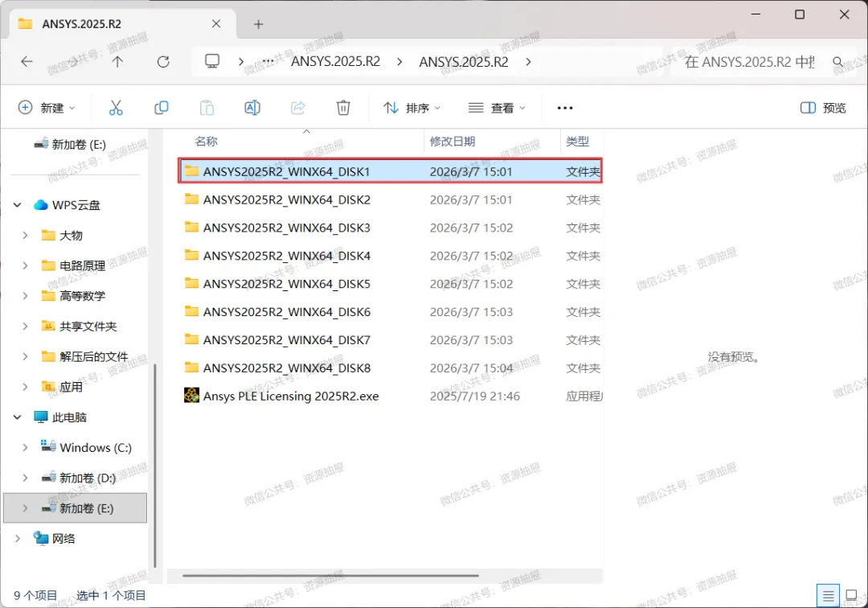Image resolution: width=868 pixels, height=608 pixels.
Task: Open the 排序 sort dropdown
Action: pos(411,108)
